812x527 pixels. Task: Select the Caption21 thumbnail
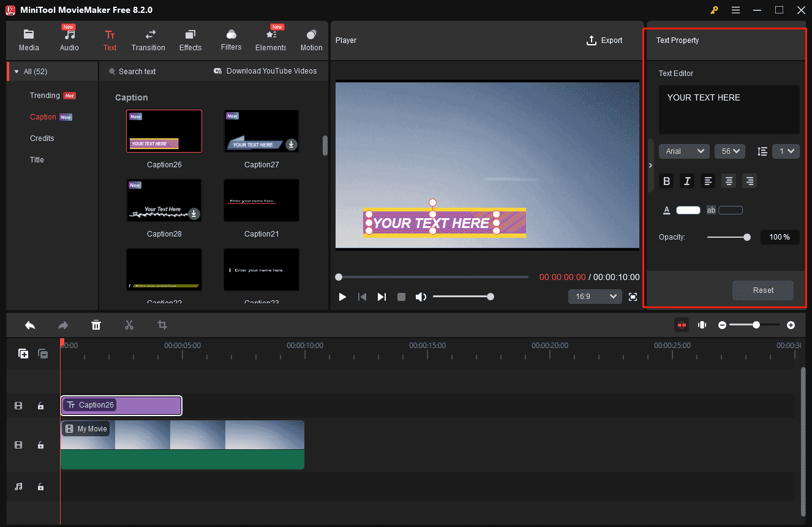[x=261, y=200]
